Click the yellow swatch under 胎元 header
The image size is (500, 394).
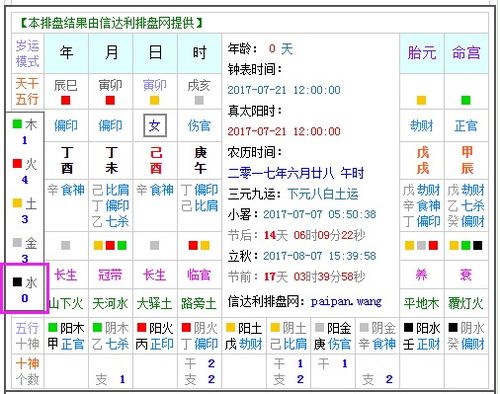point(421,100)
